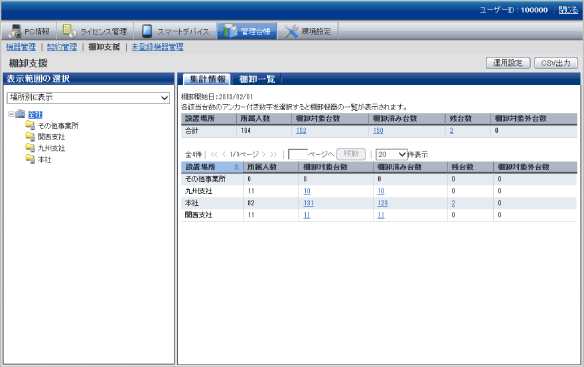Click the 設置場所 sort arrow icon
584x367 pixels.
[x=236, y=167]
